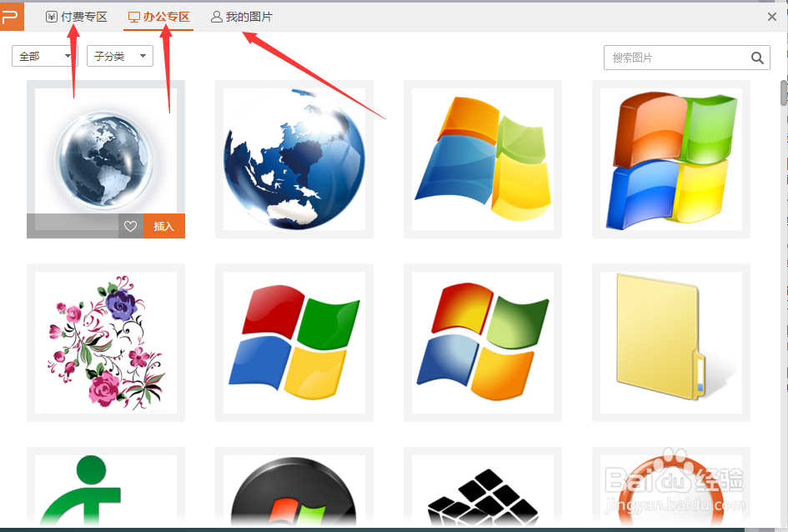Click the WPS Presentation logo icon
The image size is (788, 532).
(x=11, y=17)
